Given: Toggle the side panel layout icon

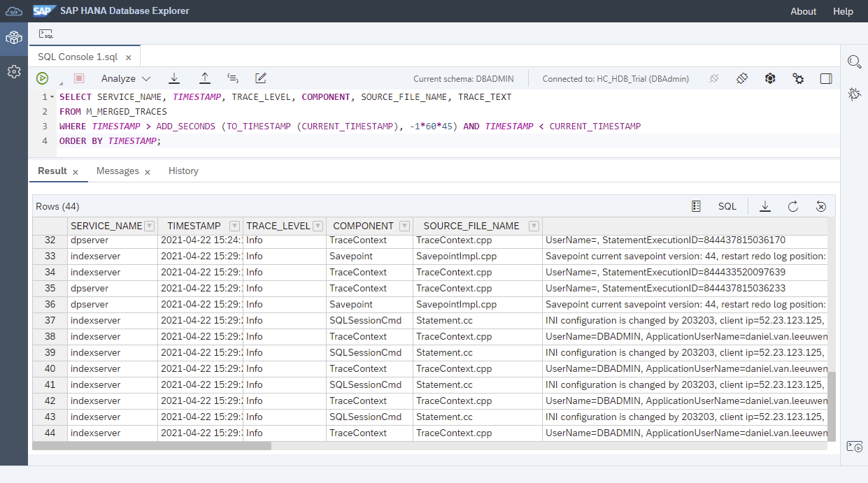Looking at the screenshot, I should (x=826, y=78).
